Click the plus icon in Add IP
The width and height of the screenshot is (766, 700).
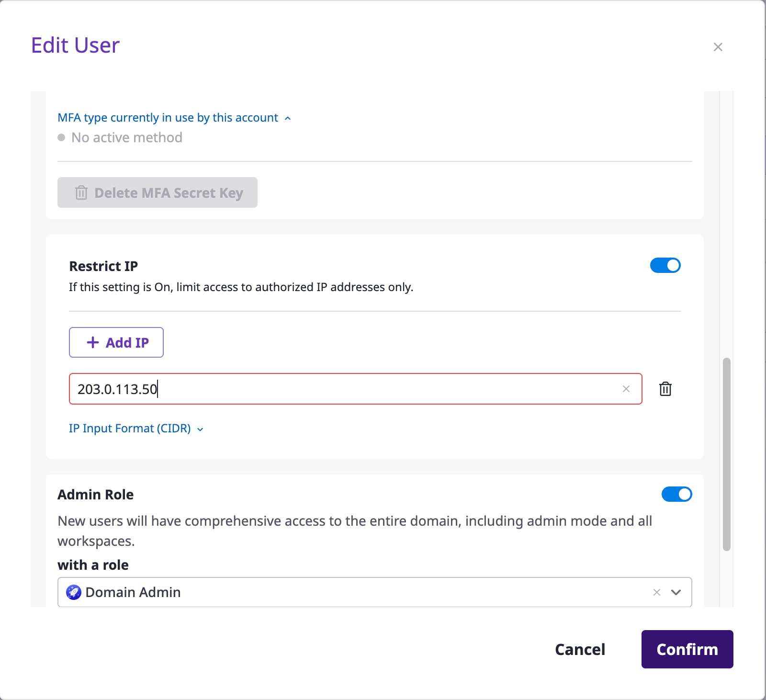(x=92, y=342)
